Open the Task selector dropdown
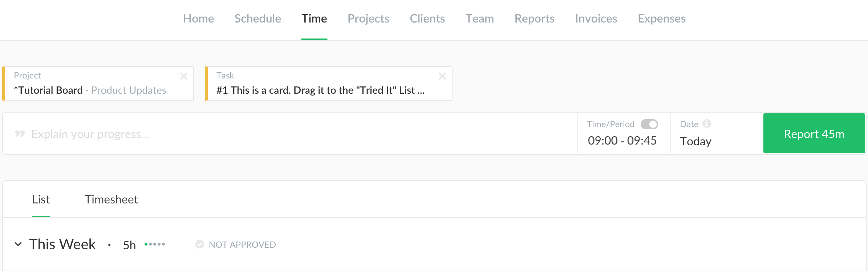This screenshot has height=271, width=868. tap(320, 84)
